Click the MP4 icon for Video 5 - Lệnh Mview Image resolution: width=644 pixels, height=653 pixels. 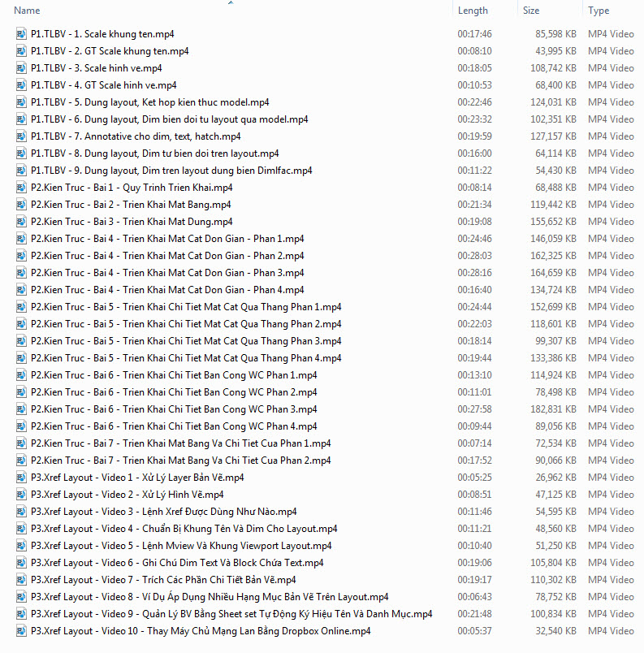[21, 546]
